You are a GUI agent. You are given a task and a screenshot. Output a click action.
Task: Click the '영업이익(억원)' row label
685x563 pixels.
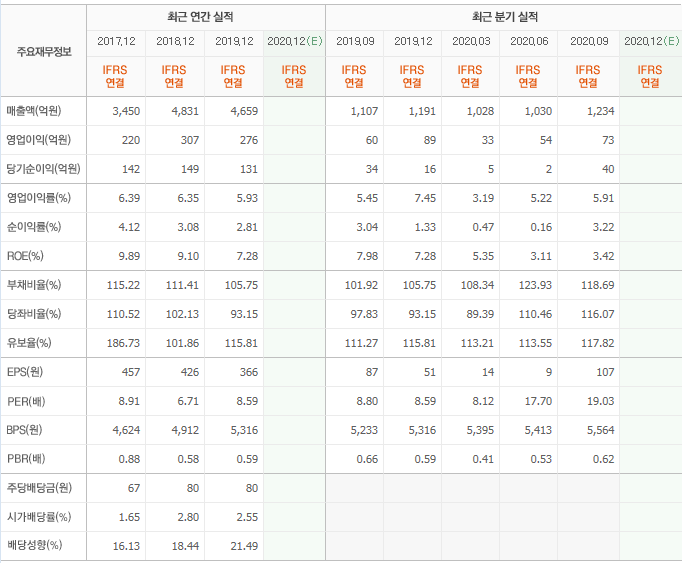pyautogui.click(x=38, y=140)
